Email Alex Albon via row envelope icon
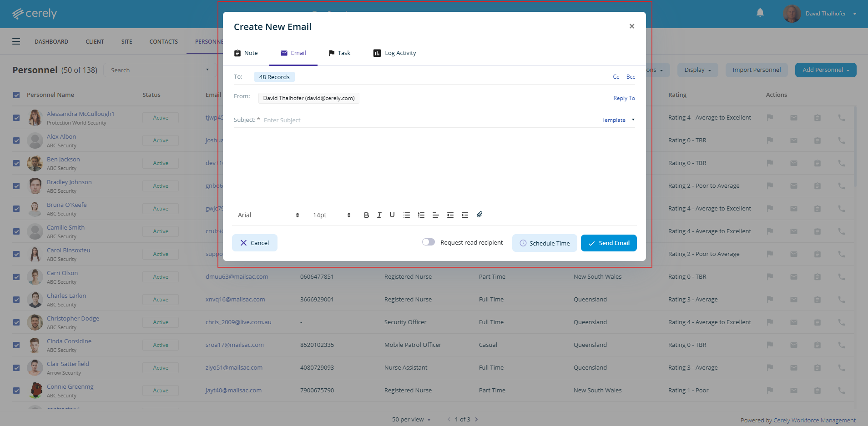The image size is (868, 426). tap(794, 140)
